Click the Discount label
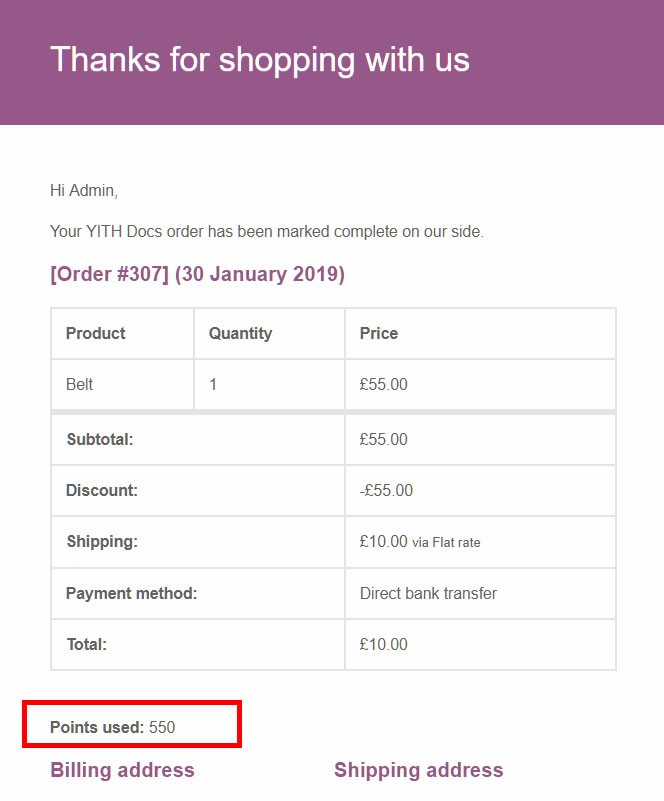Viewport: 664px width, 801px height. (102, 490)
